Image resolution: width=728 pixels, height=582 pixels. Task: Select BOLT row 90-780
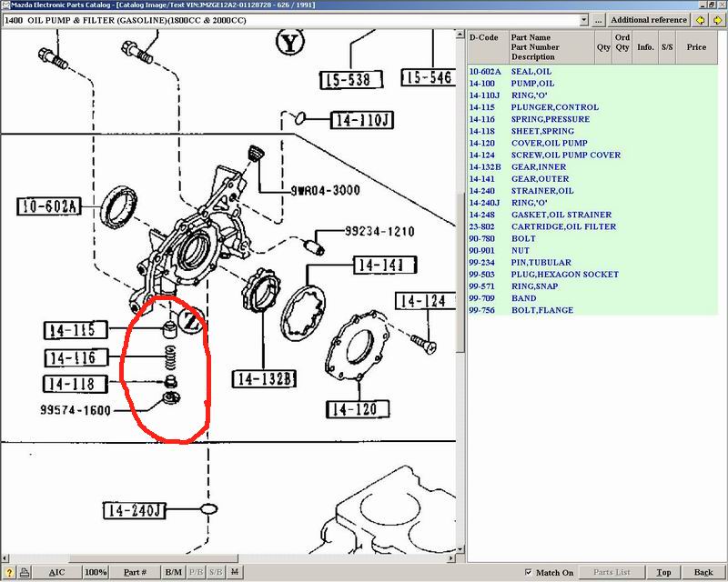[x=593, y=238]
